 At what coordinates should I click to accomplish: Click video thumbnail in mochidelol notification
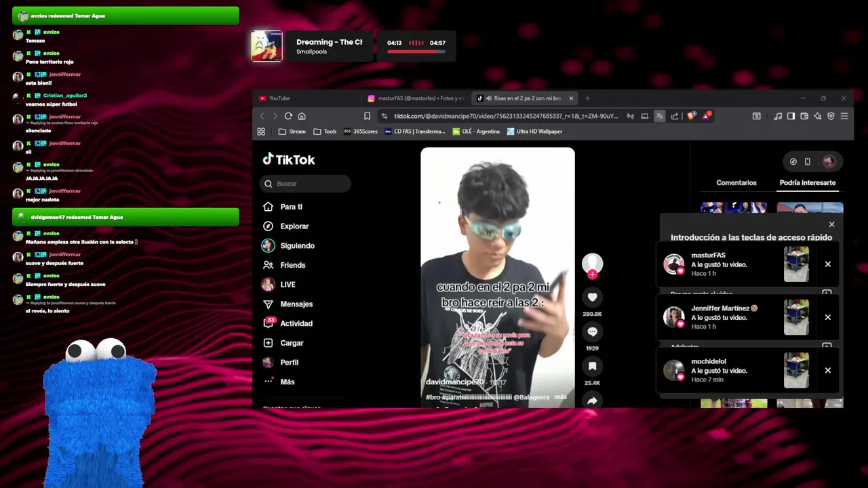[x=796, y=370]
